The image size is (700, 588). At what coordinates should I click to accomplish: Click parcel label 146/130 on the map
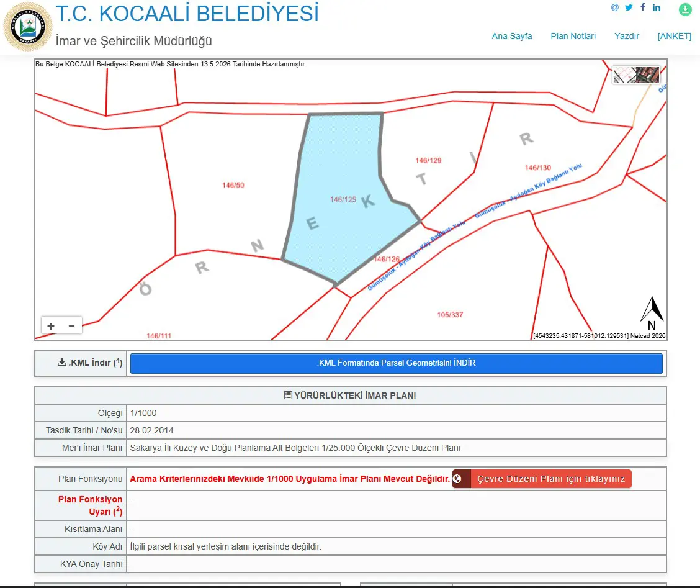click(x=538, y=168)
